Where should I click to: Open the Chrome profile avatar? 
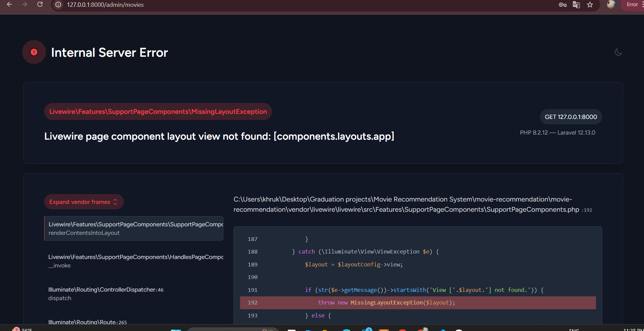(x=611, y=4)
